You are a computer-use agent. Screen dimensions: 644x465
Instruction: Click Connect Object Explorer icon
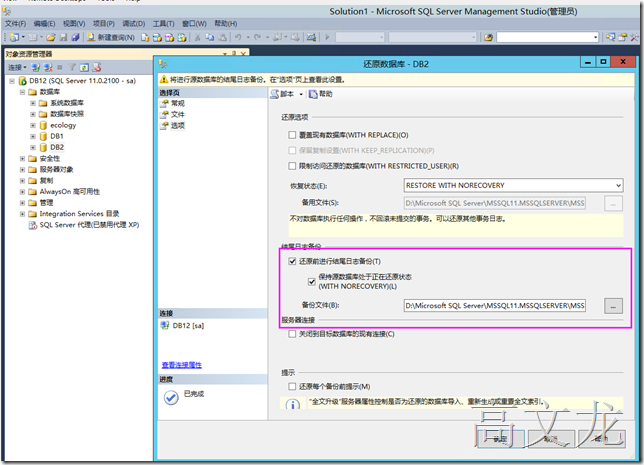36,67
